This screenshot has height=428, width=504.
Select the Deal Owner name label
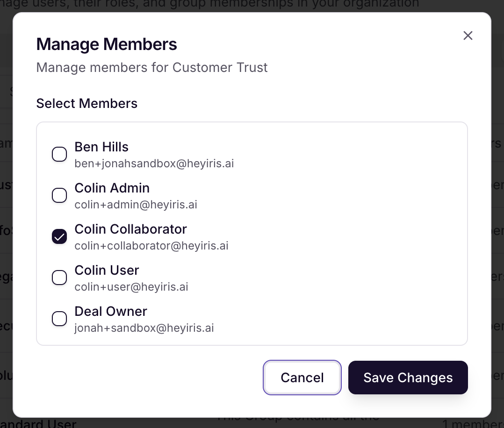point(111,311)
